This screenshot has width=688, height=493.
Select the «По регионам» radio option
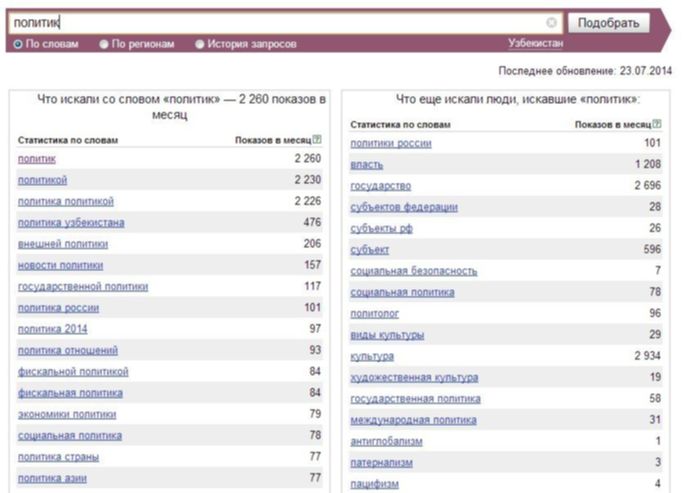tap(105, 44)
